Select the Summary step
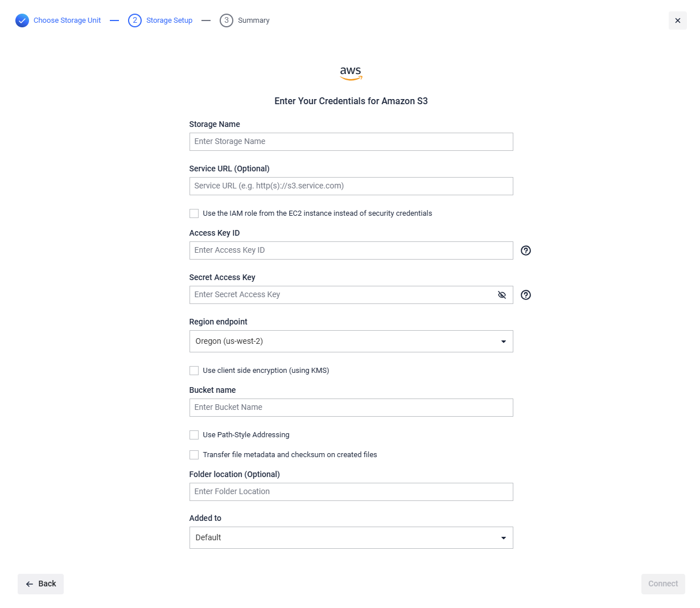 (254, 20)
